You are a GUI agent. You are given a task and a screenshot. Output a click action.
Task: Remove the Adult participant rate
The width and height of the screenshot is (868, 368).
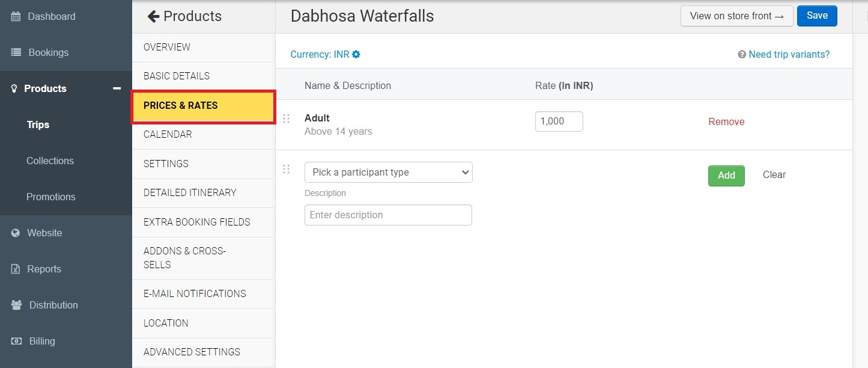click(726, 121)
